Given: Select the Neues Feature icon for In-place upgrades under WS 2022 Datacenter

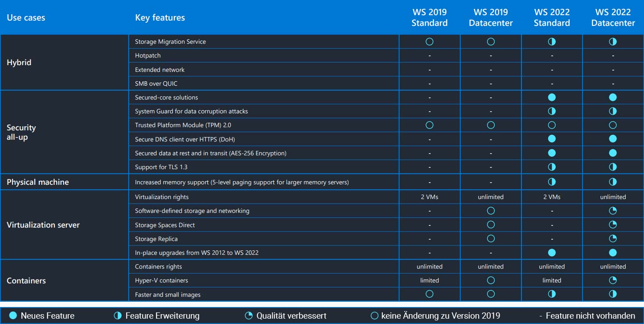Looking at the screenshot, I should [x=612, y=252].
